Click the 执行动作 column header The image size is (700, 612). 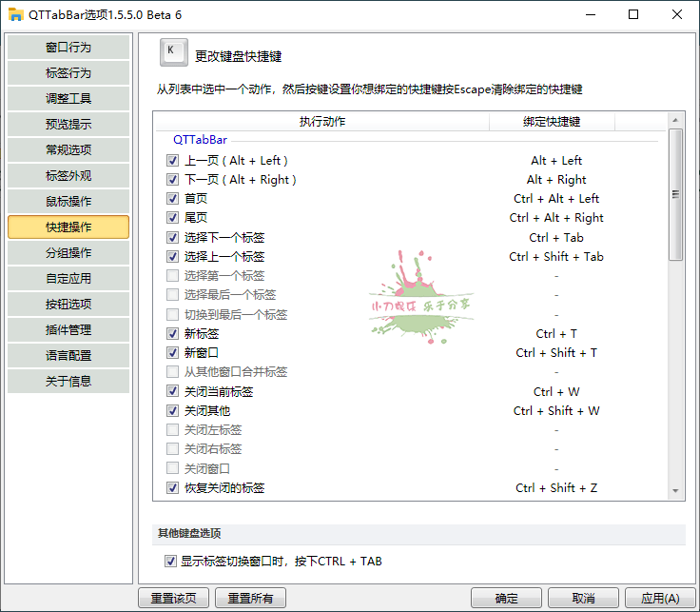[x=322, y=122]
